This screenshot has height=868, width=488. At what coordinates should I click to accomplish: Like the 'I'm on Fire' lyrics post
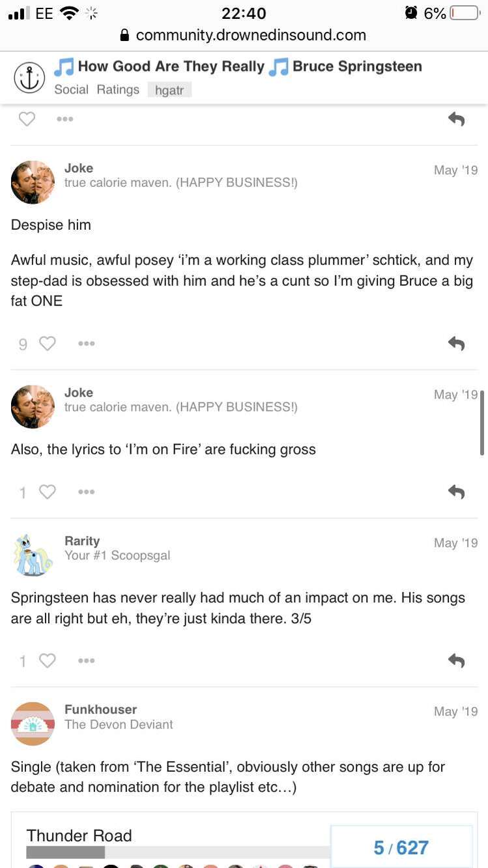(48, 492)
